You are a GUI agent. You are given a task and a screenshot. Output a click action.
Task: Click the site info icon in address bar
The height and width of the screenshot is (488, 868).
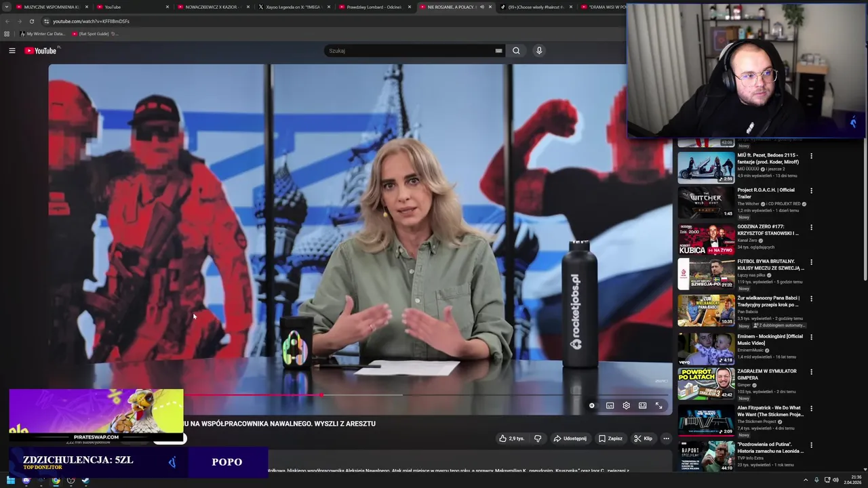coord(46,21)
